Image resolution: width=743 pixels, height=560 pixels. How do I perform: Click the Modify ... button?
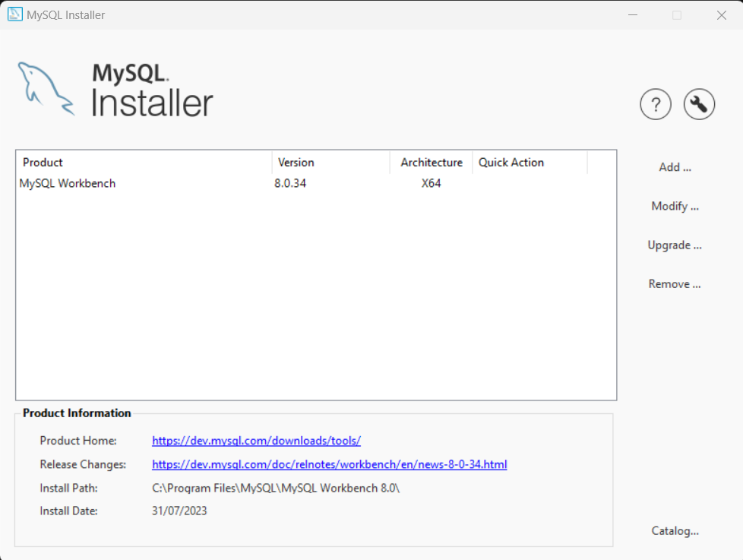675,206
